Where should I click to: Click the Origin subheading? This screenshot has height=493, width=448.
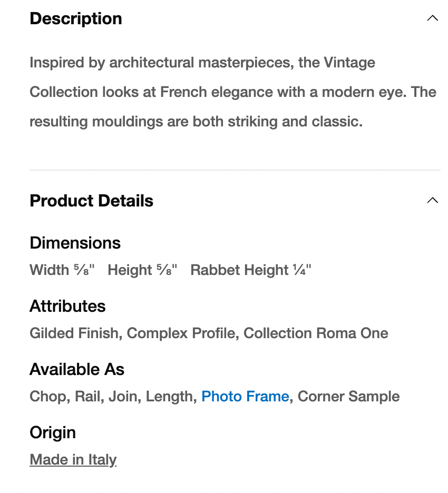(53, 432)
